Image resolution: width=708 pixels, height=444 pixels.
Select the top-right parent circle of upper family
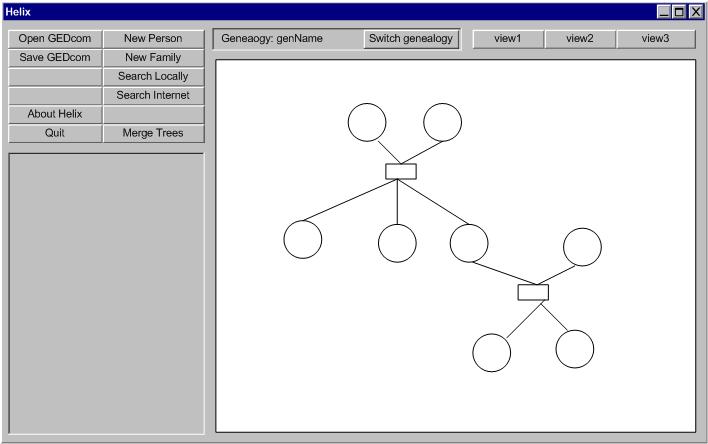click(442, 122)
